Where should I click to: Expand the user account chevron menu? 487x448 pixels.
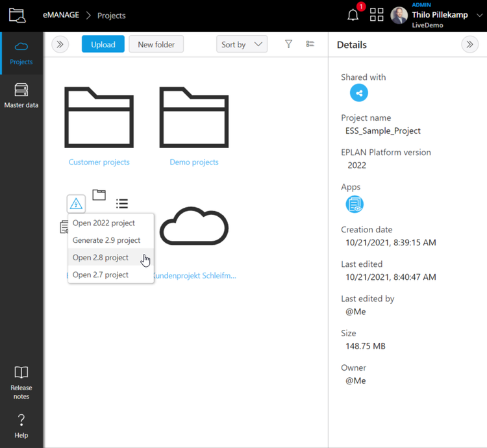[x=479, y=16]
